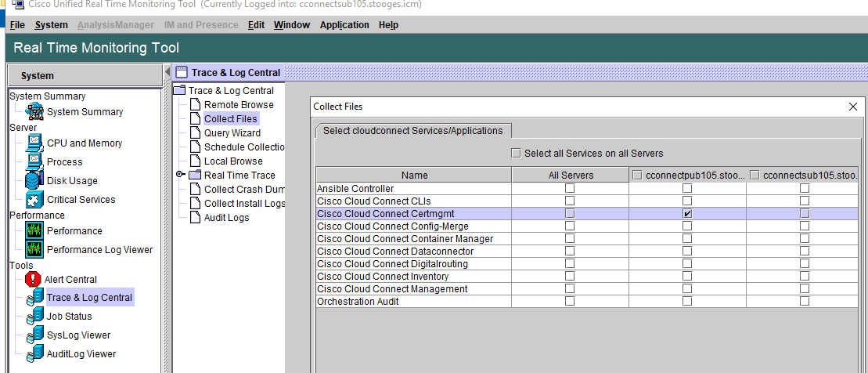Click Trace & Log Central panel title icon
This screenshot has height=373, width=868.
pos(181,73)
